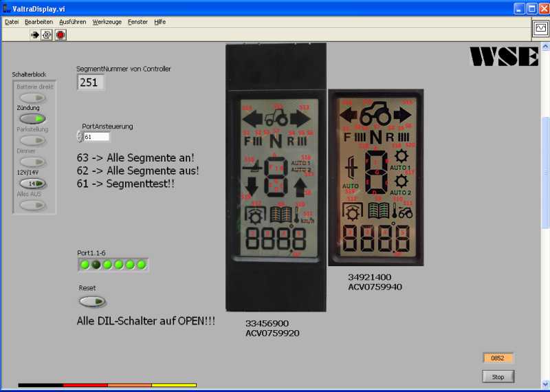The height and width of the screenshot is (392, 550).
Task: Click the scrollbar down arrow
Action: click(546, 384)
